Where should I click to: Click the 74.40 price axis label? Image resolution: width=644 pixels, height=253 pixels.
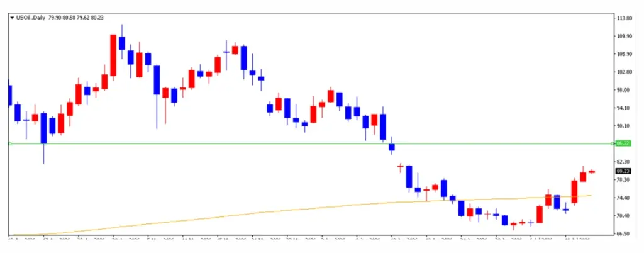coord(624,198)
